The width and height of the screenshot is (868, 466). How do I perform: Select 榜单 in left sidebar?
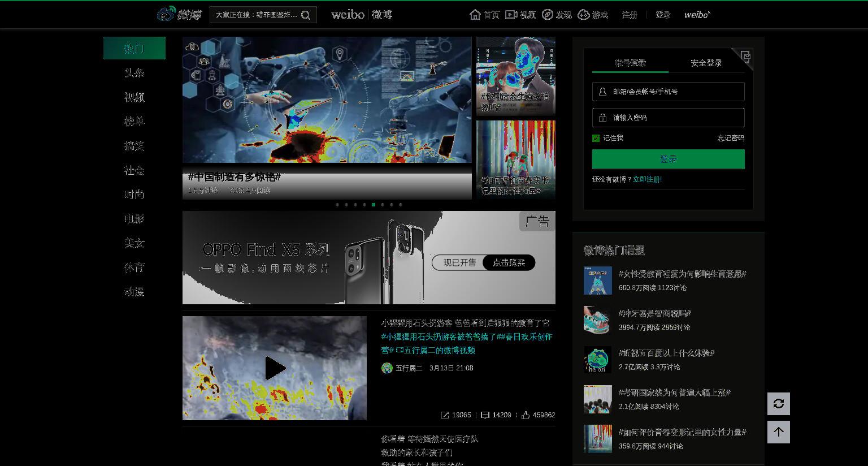click(134, 121)
